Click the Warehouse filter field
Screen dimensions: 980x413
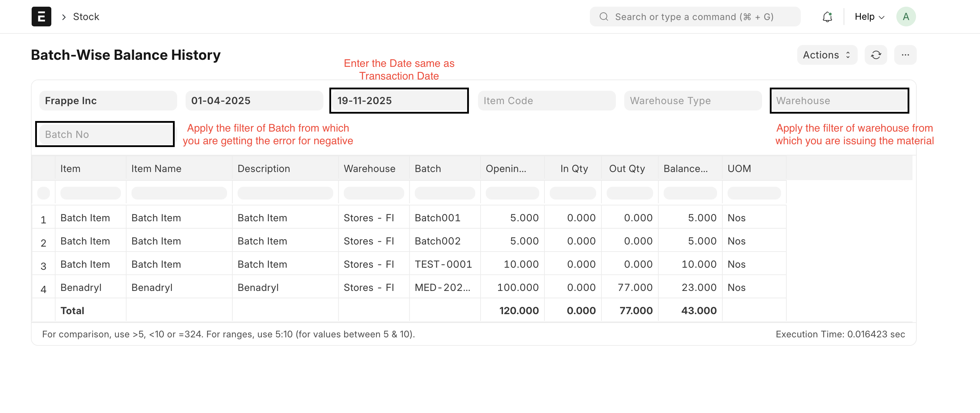click(x=839, y=101)
